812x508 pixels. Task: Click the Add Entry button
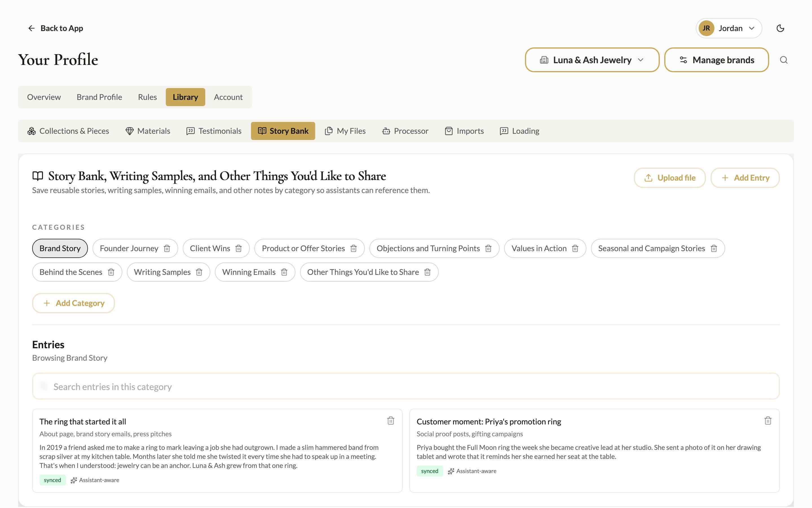click(x=745, y=178)
